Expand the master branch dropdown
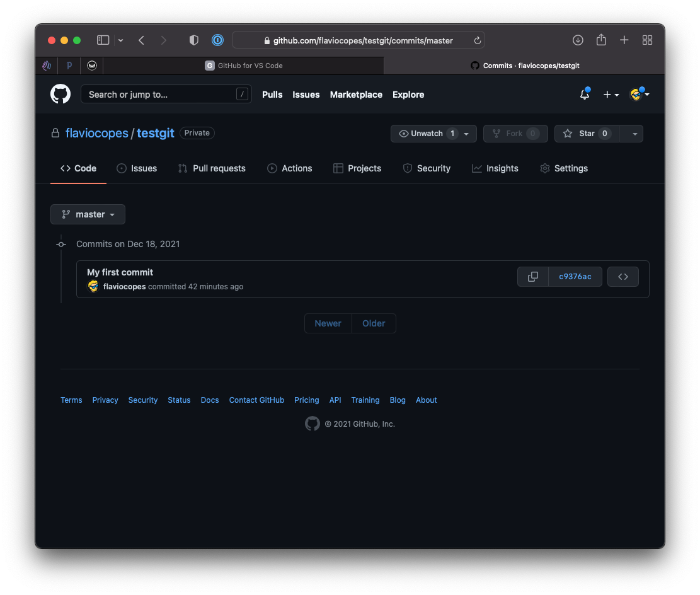 click(x=88, y=214)
